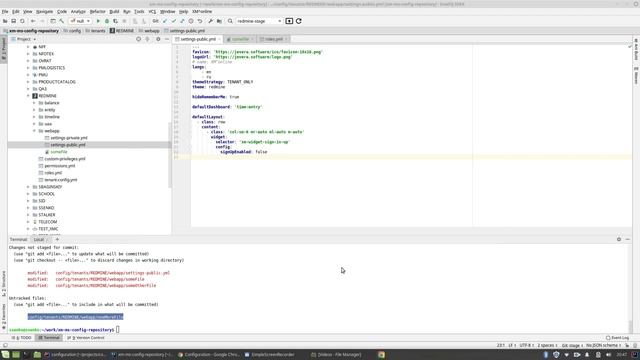Viewport: 640px width, 360px height.
Task: Click the Search Everywhere magnifier icon
Action: [230, 21]
